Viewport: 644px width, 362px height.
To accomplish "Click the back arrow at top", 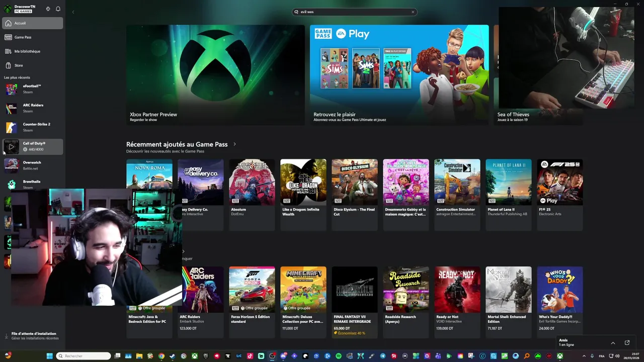I will (x=73, y=12).
